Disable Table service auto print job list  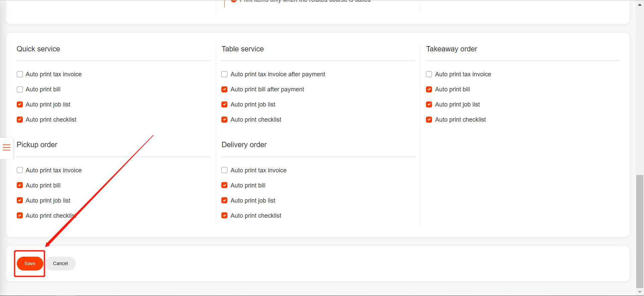tap(224, 104)
